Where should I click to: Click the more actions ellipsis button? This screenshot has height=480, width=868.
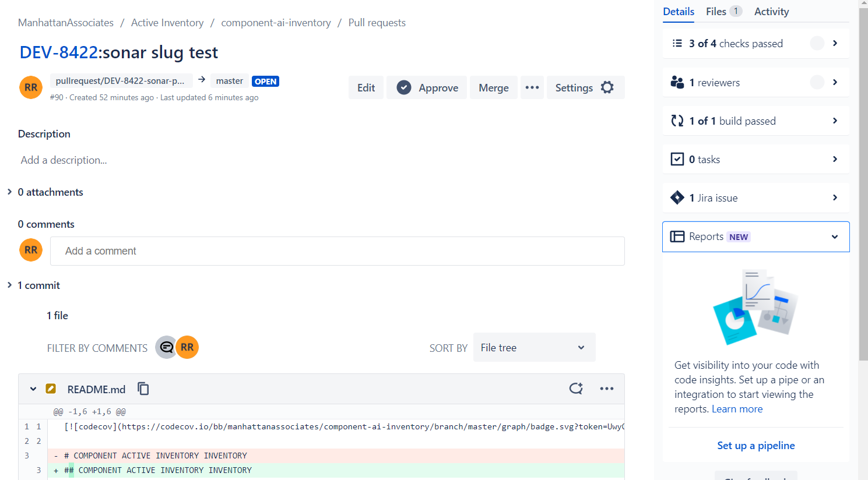tap(532, 87)
